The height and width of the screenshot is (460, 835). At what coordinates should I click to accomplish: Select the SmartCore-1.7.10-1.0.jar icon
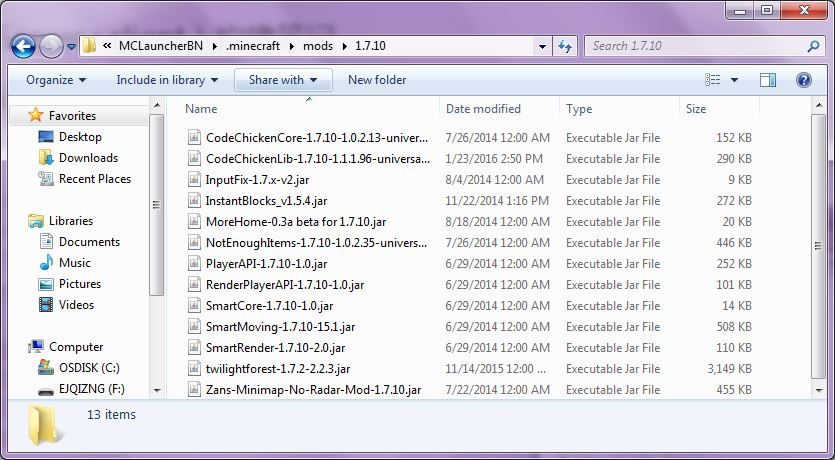pos(194,306)
